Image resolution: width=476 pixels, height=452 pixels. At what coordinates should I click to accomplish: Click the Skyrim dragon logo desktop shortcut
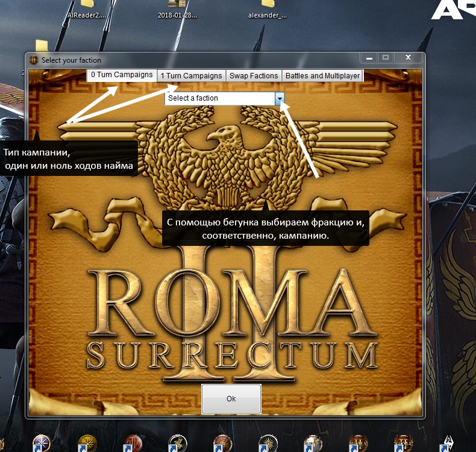[x=448, y=443]
